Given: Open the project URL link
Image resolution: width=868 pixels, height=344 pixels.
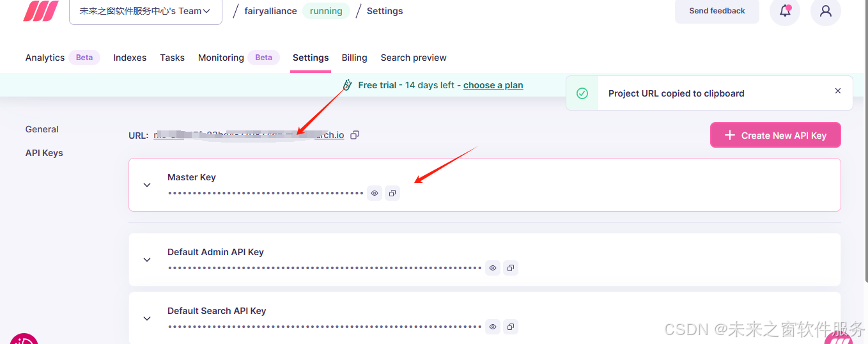Looking at the screenshot, I should tap(249, 135).
